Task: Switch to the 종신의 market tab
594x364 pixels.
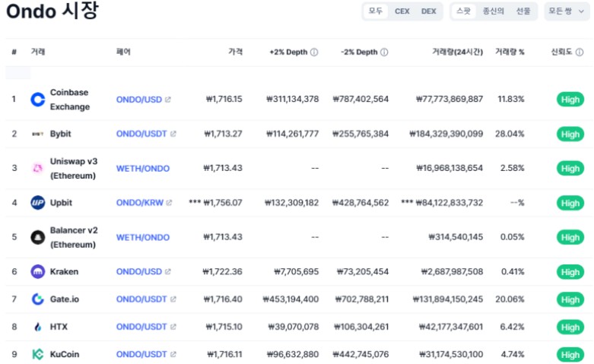Action: [x=494, y=11]
